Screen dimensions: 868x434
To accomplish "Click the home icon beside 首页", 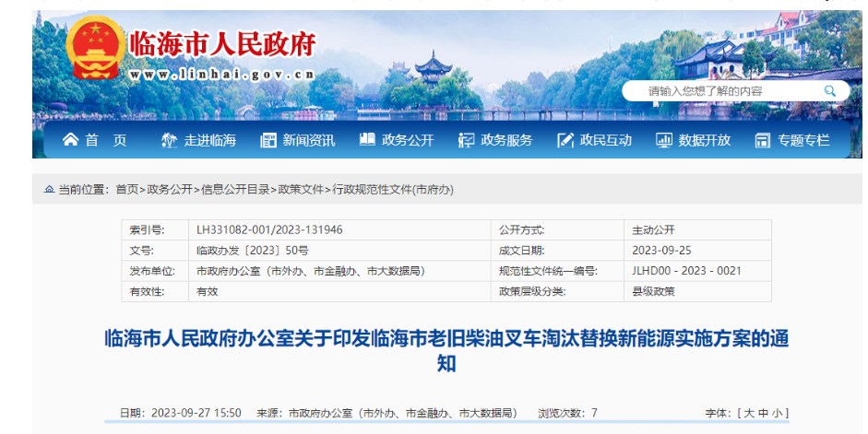I will [70, 140].
